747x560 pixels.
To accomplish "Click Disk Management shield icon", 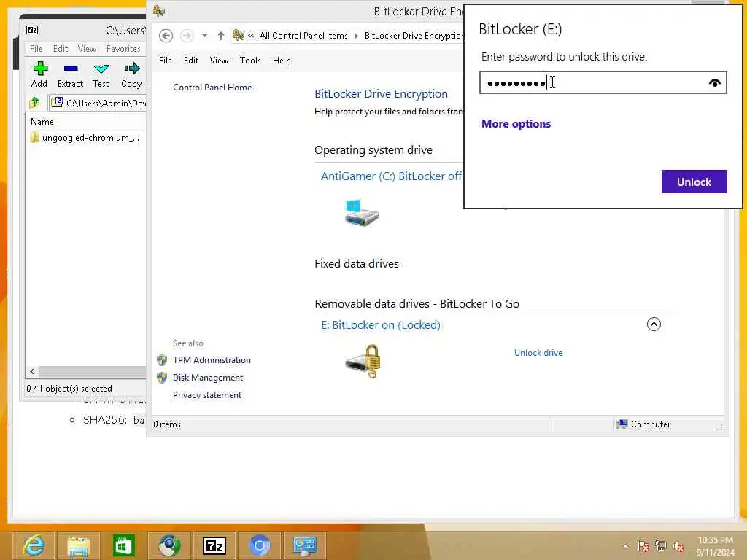I will coord(162,378).
